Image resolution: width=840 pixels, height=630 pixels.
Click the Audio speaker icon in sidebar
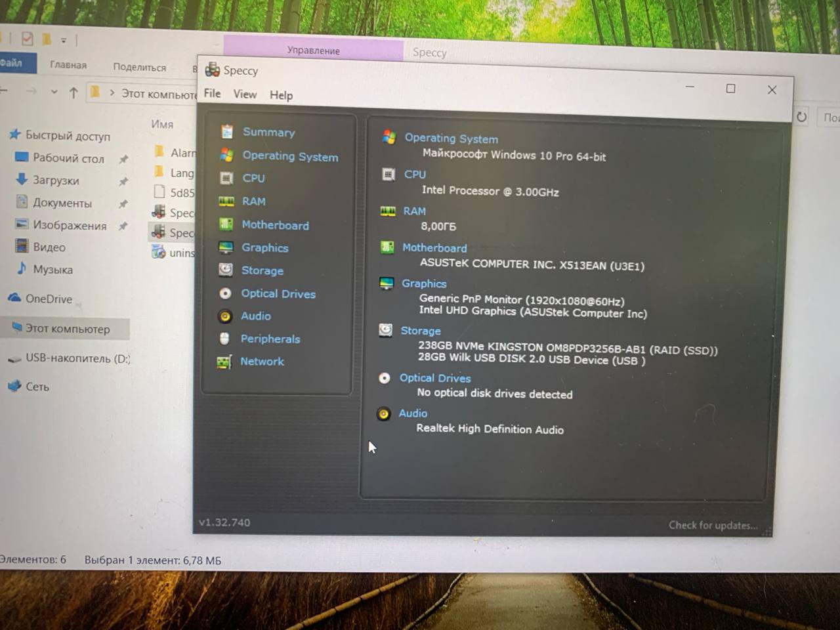[225, 316]
